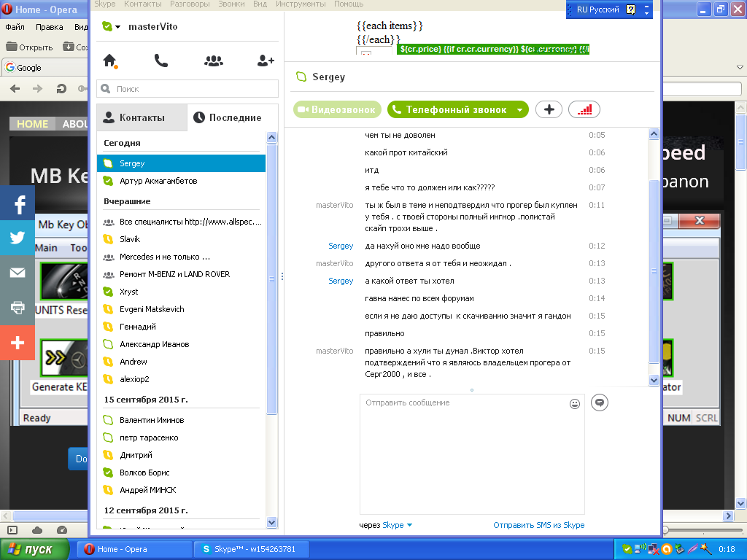Click Sergey sender name at 0:12
The image size is (747, 560).
click(341, 246)
